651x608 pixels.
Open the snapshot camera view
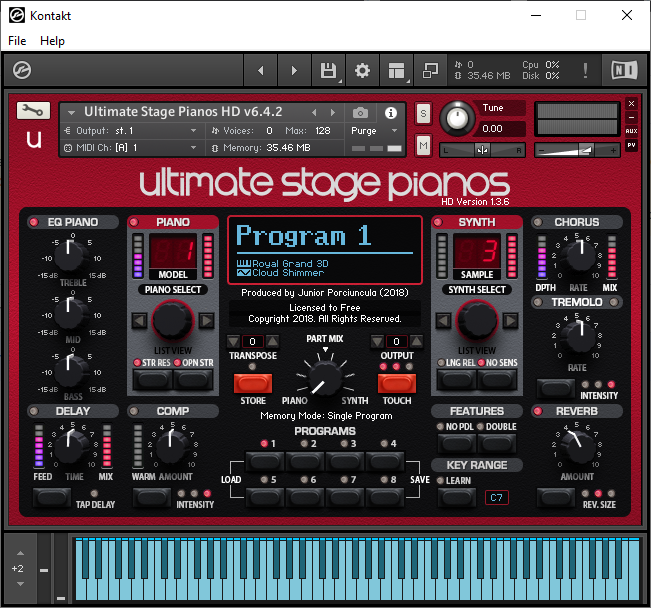coord(360,113)
